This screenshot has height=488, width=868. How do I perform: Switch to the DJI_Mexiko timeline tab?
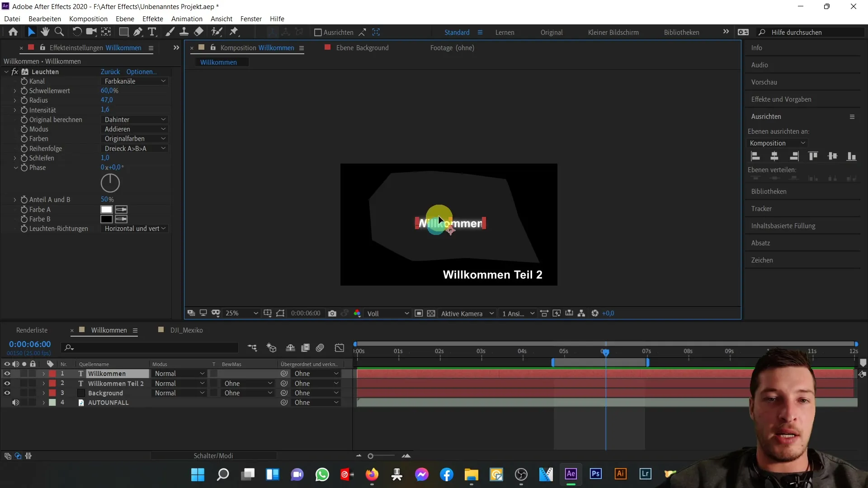tap(186, 330)
